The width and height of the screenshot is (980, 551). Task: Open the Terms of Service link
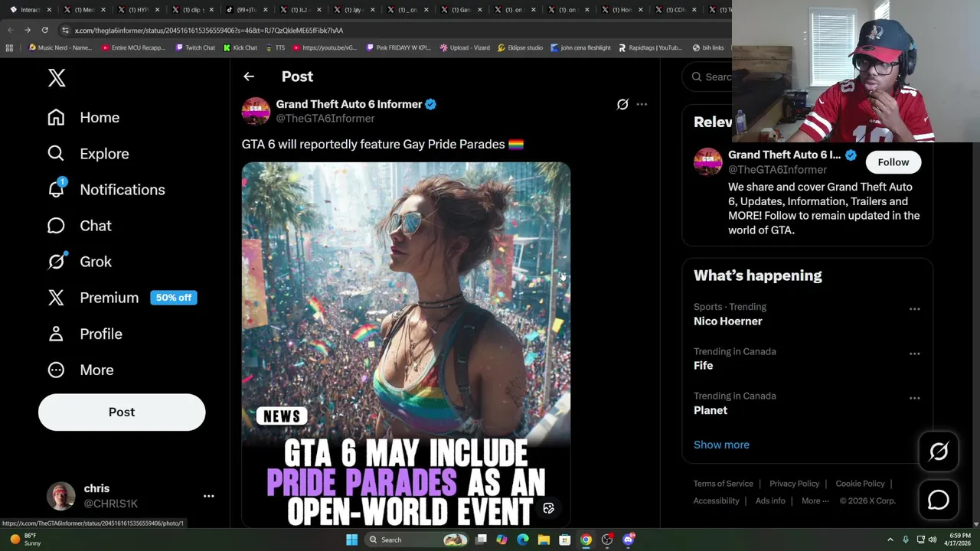tap(724, 484)
